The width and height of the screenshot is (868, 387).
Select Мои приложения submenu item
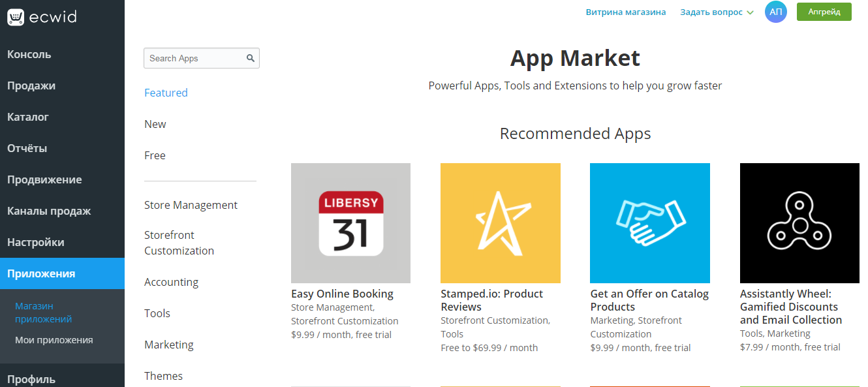(54, 340)
